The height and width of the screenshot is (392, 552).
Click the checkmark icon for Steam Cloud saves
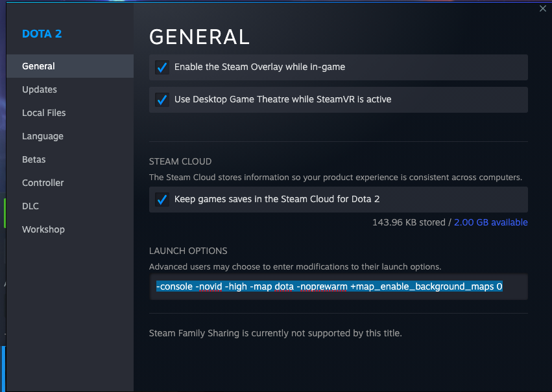[x=162, y=199]
